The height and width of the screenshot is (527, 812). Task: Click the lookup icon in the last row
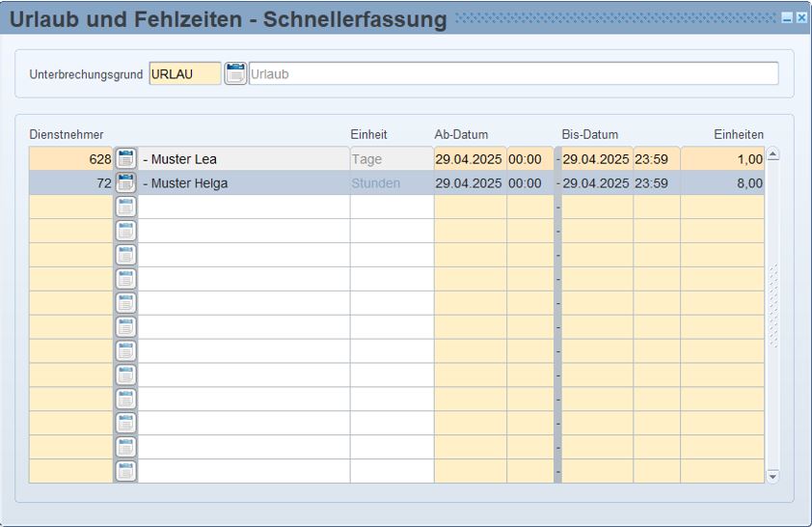pyautogui.click(x=125, y=471)
